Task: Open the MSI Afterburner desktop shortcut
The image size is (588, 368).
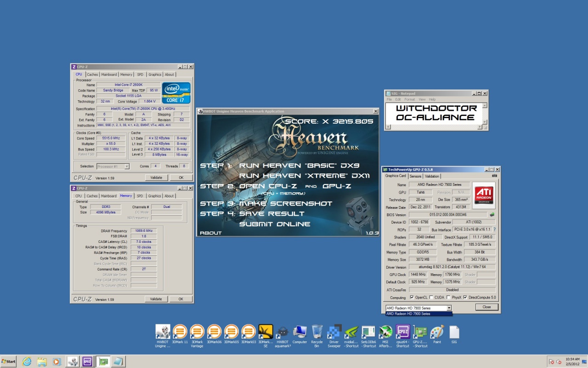Action: coord(386,332)
